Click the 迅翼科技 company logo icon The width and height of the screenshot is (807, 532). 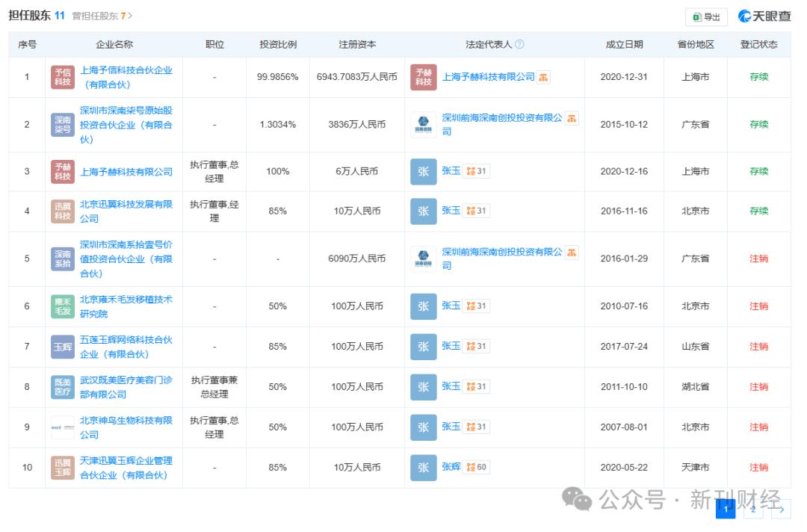point(63,211)
